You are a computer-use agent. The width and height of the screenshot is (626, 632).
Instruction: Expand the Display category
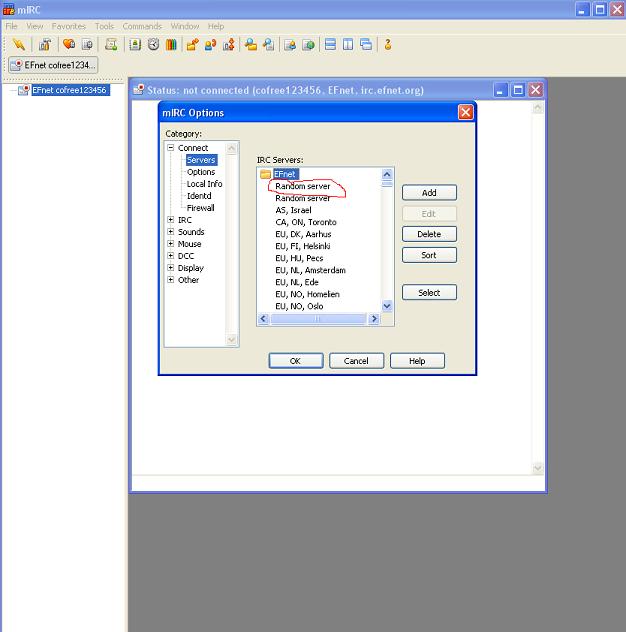point(171,268)
